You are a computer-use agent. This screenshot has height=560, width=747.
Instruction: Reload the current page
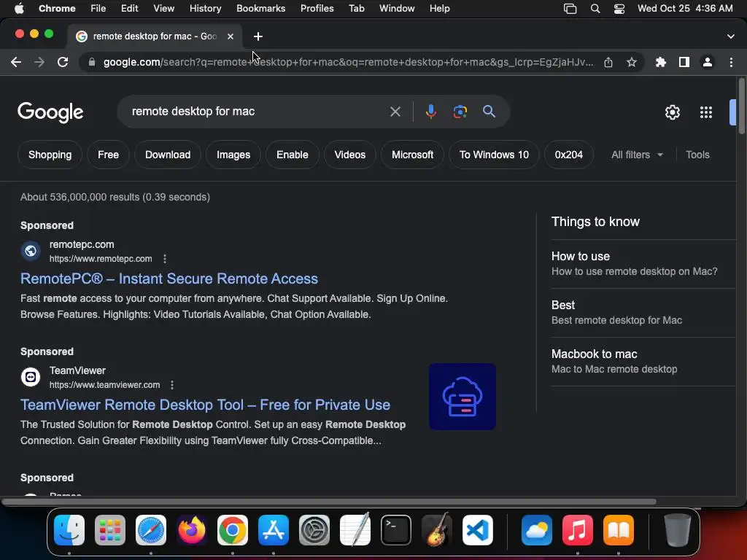click(x=63, y=62)
